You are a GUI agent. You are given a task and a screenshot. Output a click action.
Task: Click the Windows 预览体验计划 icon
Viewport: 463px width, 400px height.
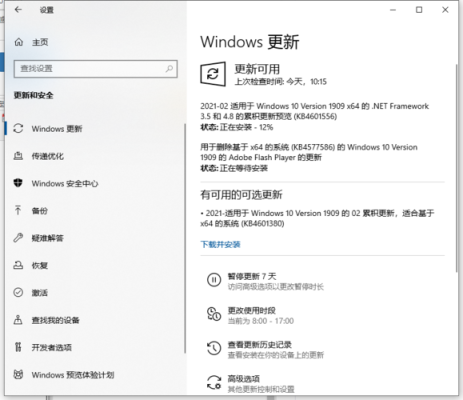(x=18, y=375)
